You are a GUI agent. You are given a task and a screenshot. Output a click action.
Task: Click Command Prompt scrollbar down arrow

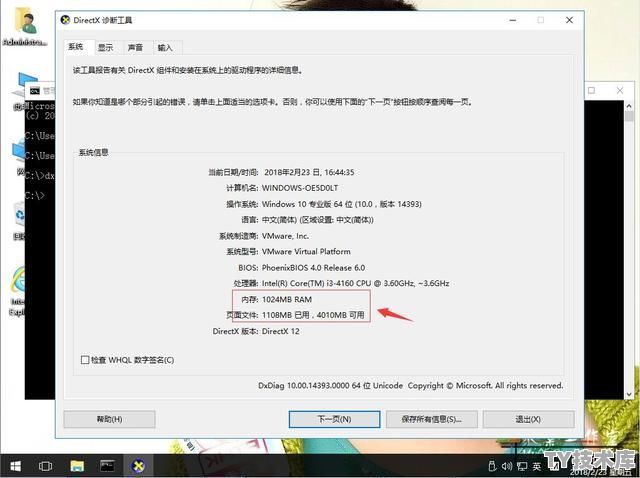coord(629,394)
